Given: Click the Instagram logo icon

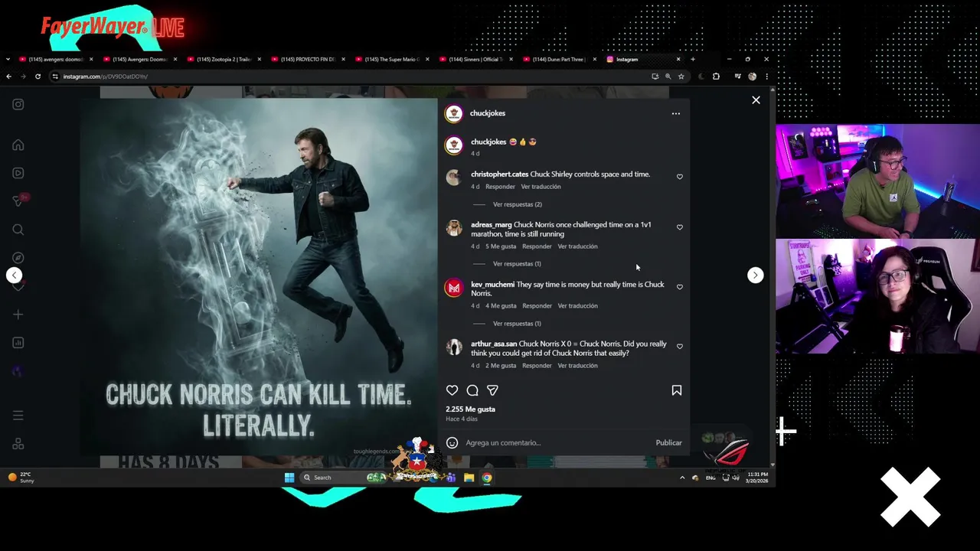Looking at the screenshot, I should pos(18,104).
